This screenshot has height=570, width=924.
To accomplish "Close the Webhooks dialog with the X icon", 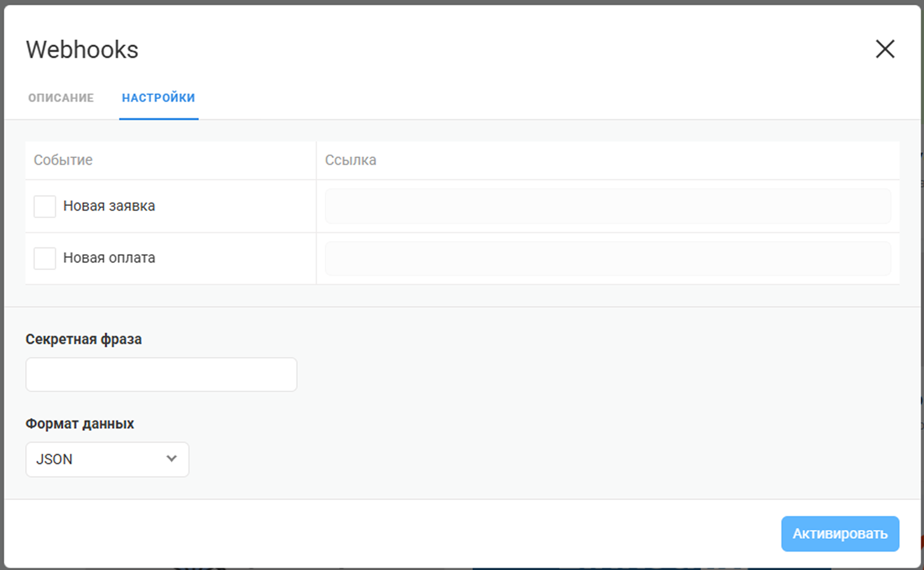I will coord(885,49).
